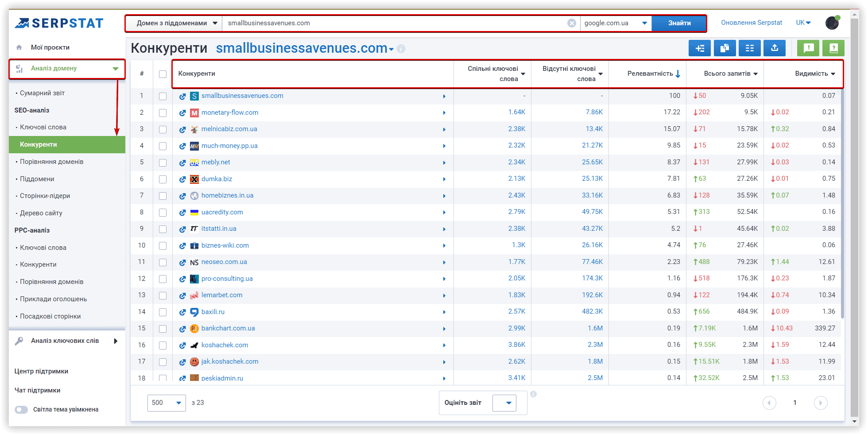868x435 pixels.
Task: Open rows-per-page 500 dropdown
Action: tap(167, 403)
